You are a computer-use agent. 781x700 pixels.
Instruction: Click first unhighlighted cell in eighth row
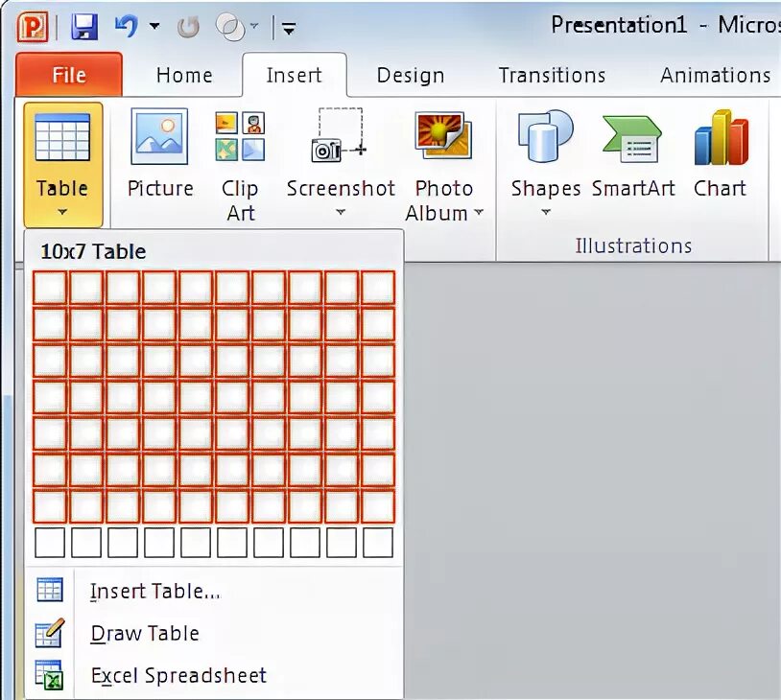[x=50, y=543]
